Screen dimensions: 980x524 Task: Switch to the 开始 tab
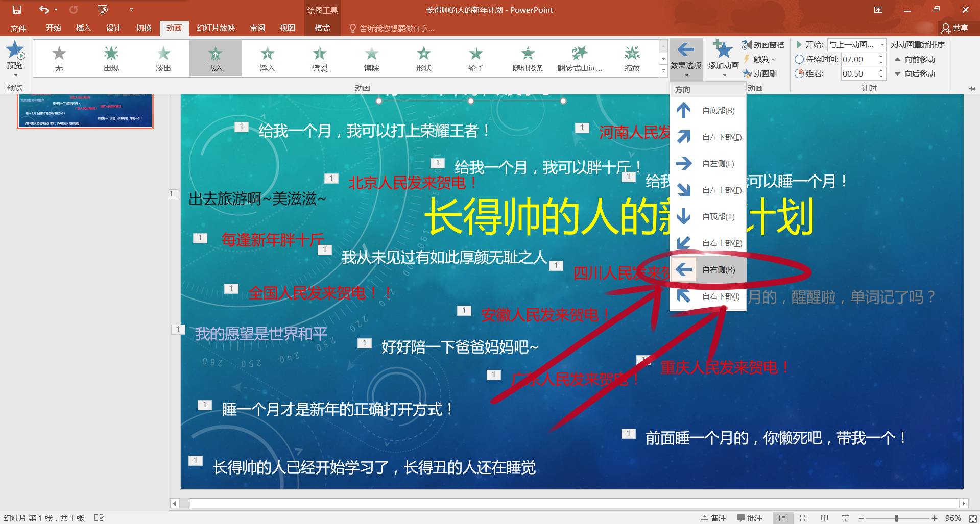coord(53,28)
